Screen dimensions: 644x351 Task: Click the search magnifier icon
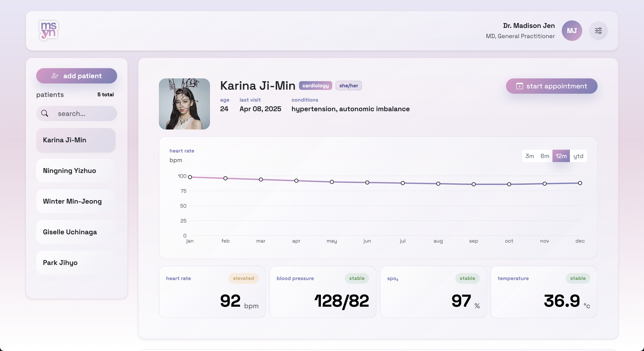click(45, 114)
